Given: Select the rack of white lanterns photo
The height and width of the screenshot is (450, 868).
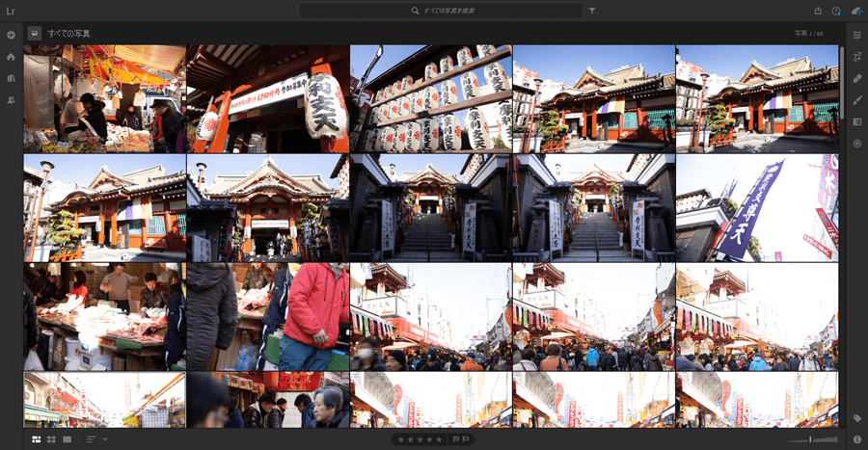Looking at the screenshot, I should pos(431,99).
